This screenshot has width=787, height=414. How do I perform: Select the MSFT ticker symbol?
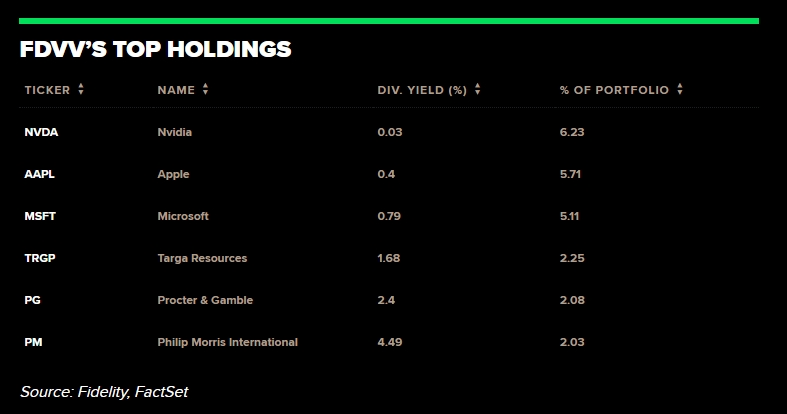(x=40, y=216)
